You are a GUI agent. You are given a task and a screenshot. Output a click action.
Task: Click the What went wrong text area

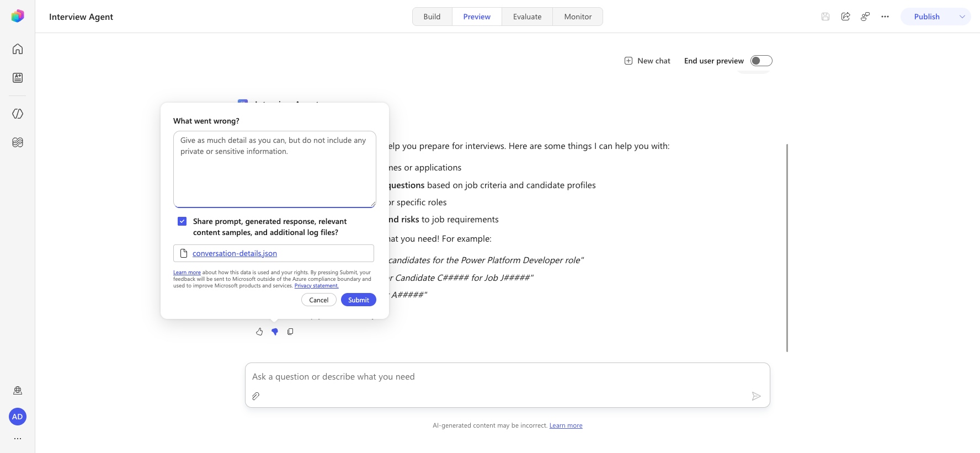(x=275, y=169)
